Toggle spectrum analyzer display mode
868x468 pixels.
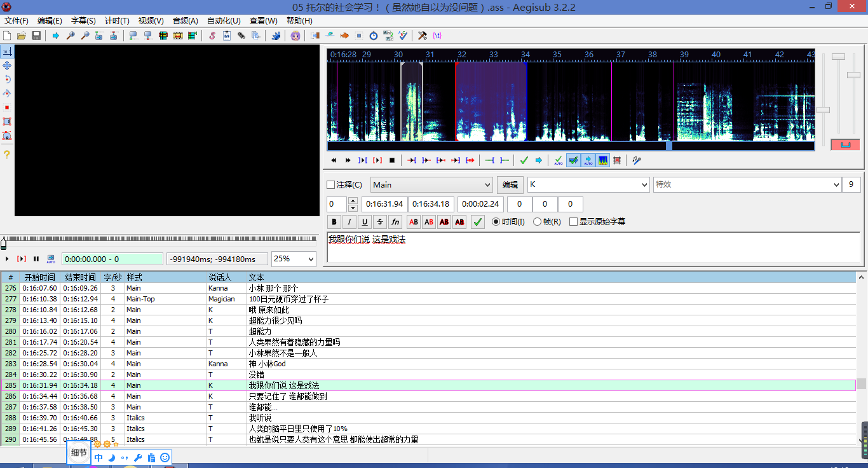(603, 160)
